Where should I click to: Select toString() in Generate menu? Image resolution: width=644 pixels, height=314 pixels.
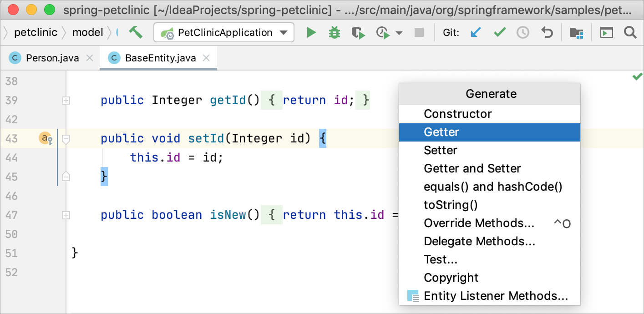490,205
